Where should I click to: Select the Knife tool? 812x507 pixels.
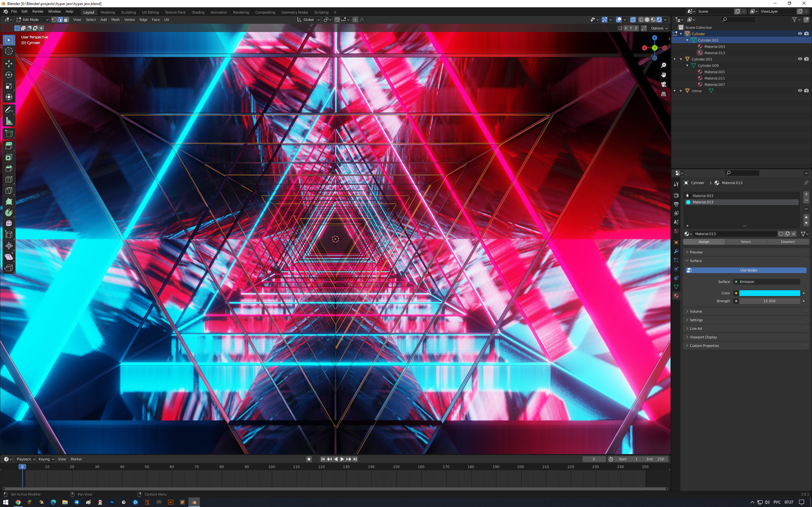pos(9,190)
